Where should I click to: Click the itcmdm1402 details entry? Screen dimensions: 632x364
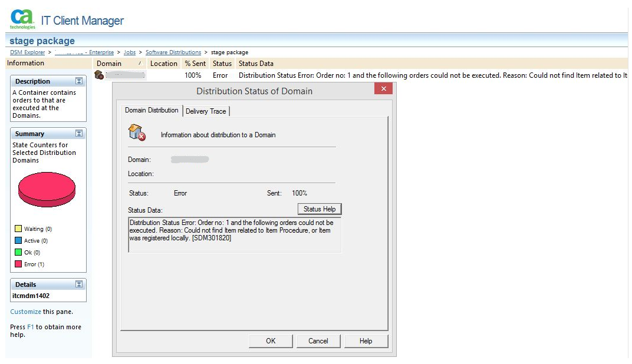[31, 296]
